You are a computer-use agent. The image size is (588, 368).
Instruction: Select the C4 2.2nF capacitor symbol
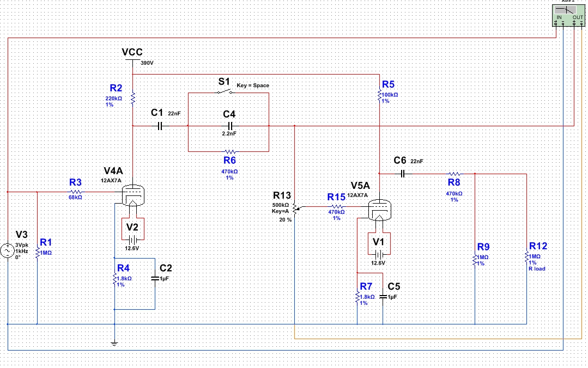pyautogui.click(x=229, y=126)
